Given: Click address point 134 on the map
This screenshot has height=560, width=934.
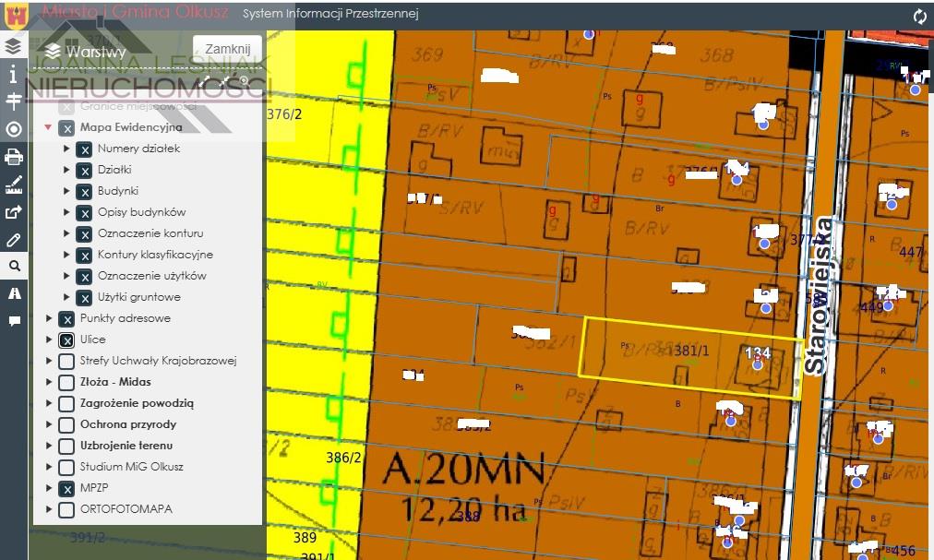Looking at the screenshot, I should pyautogui.click(x=757, y=364).
